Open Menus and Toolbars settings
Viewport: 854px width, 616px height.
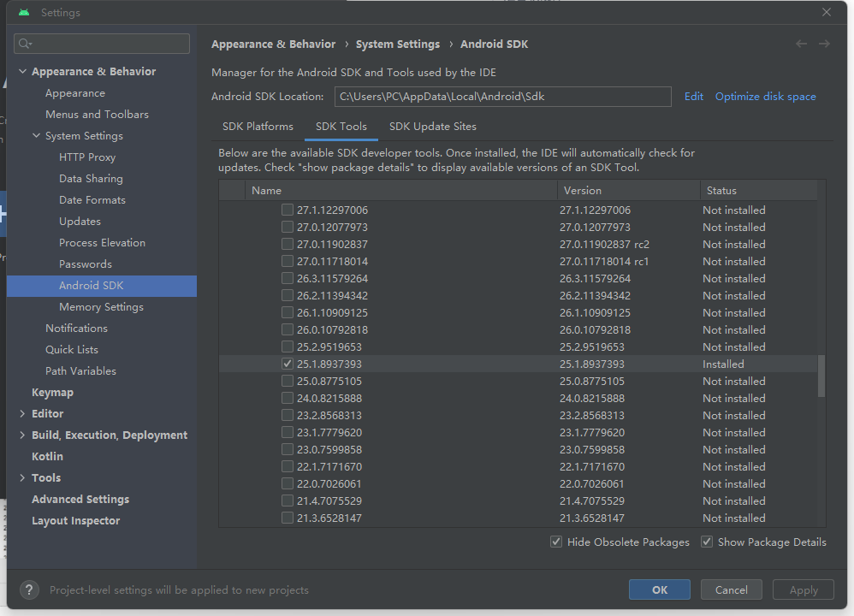click(97, 115)
